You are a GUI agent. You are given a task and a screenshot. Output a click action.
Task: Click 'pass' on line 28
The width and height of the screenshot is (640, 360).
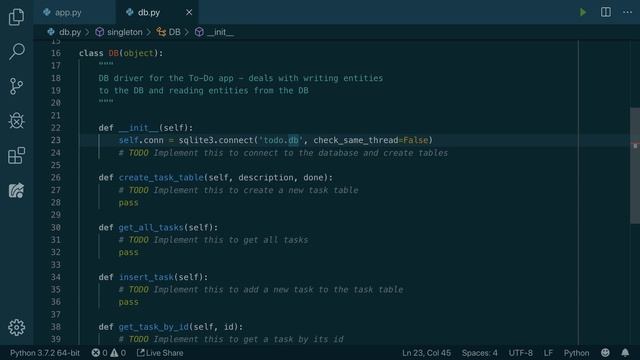(129, 202)
